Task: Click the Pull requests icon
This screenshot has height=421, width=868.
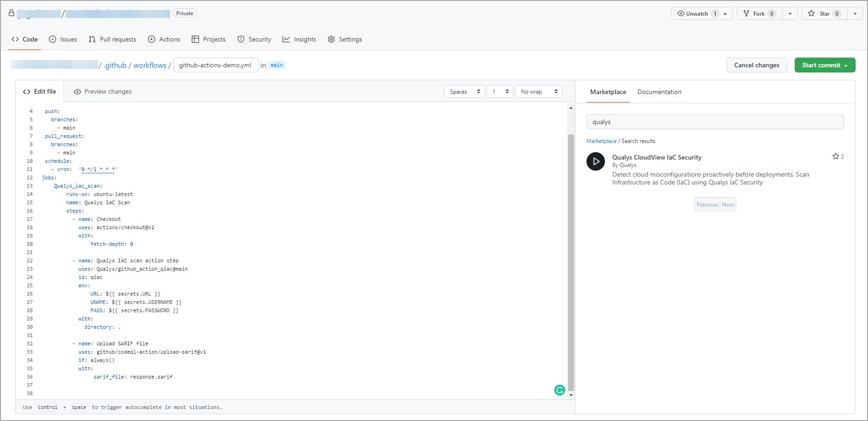Action: click(x=92, y=39)
